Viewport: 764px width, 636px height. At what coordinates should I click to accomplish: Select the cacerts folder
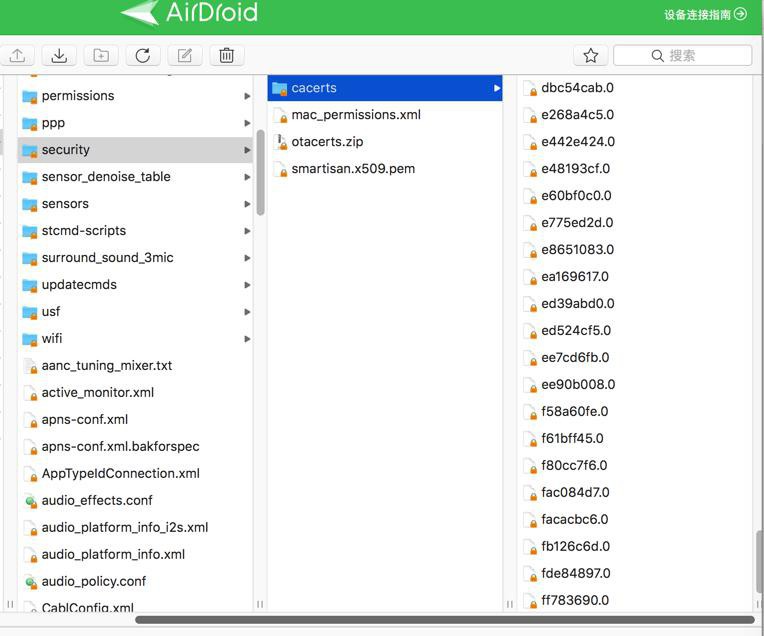pos(385,88)
